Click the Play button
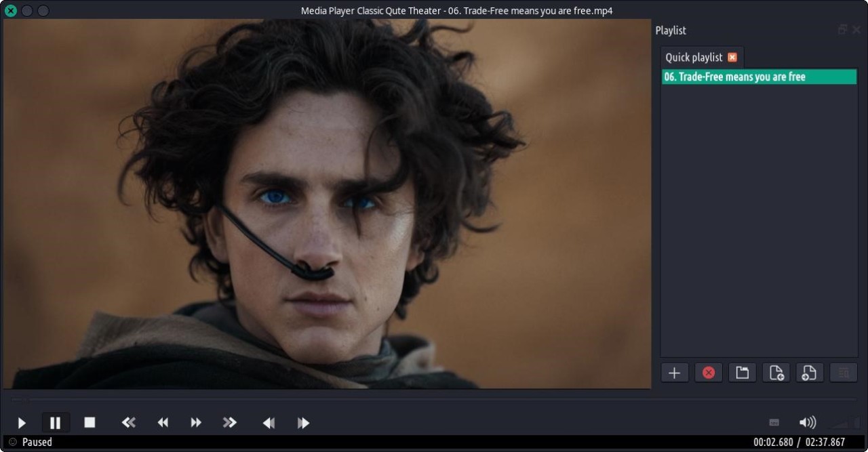The image size is (868, 452). (22, 423)
